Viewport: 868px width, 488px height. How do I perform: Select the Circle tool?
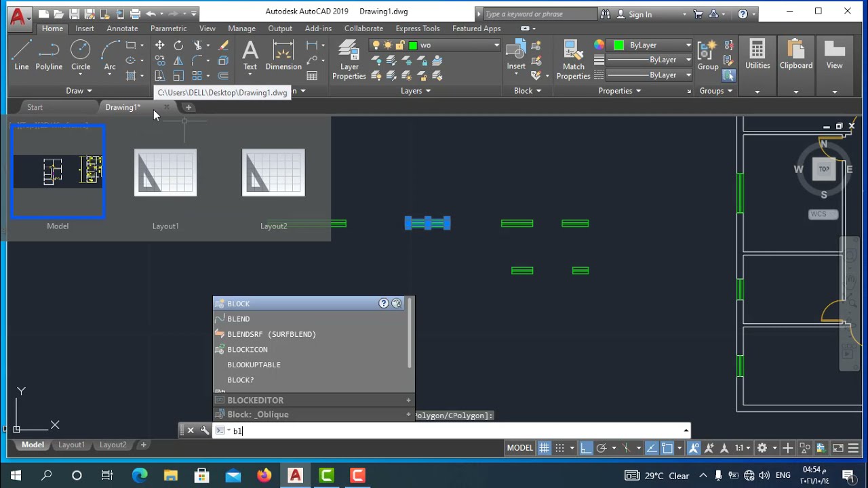(x=81, y=55)
